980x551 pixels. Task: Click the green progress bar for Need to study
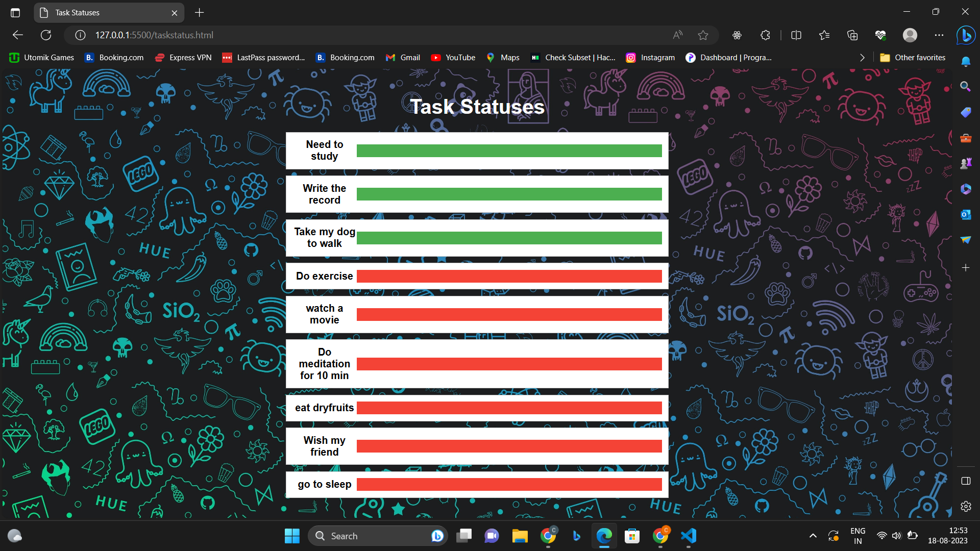click(509, 151)
